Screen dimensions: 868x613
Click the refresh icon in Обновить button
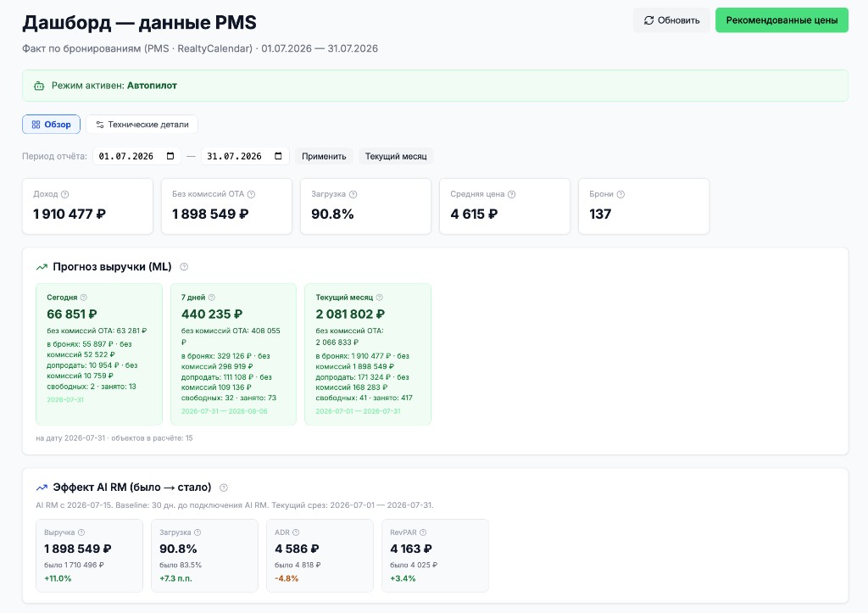pos(648,20)
